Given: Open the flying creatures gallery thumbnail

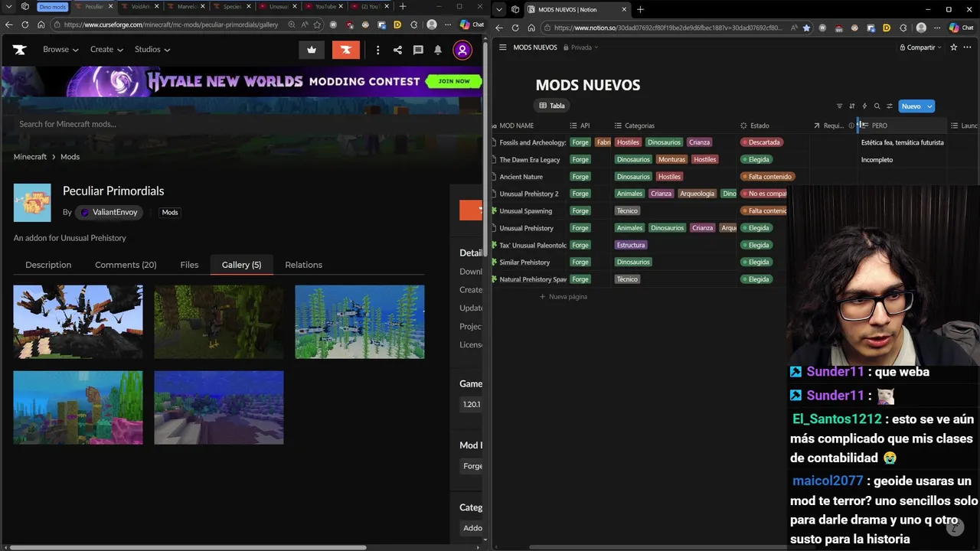Looking at the screenshot, I should point(78,322).
